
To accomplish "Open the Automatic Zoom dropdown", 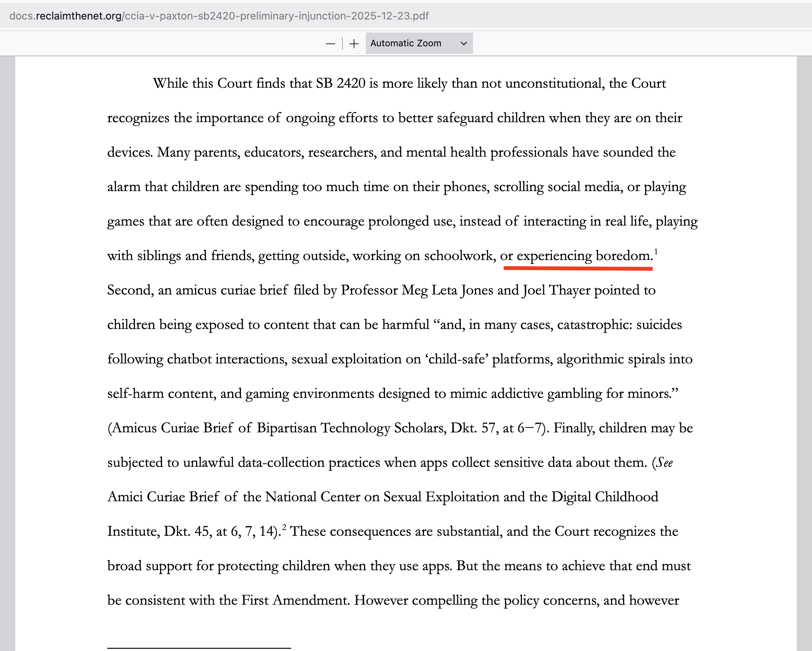I will 419,43.
